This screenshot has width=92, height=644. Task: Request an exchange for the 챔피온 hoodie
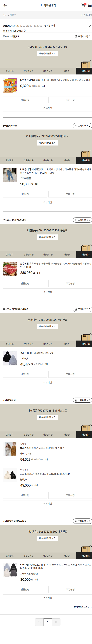[70, 374]
